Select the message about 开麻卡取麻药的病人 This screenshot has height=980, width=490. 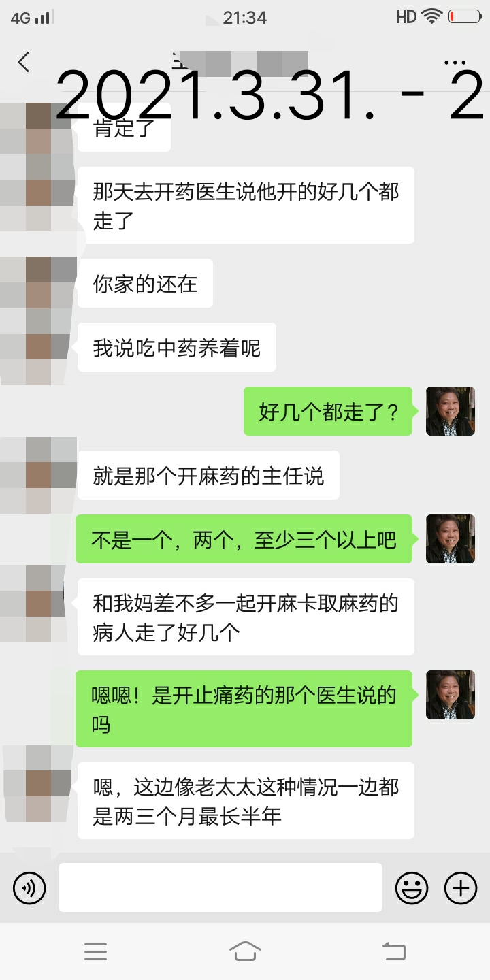tap(246, 617)
